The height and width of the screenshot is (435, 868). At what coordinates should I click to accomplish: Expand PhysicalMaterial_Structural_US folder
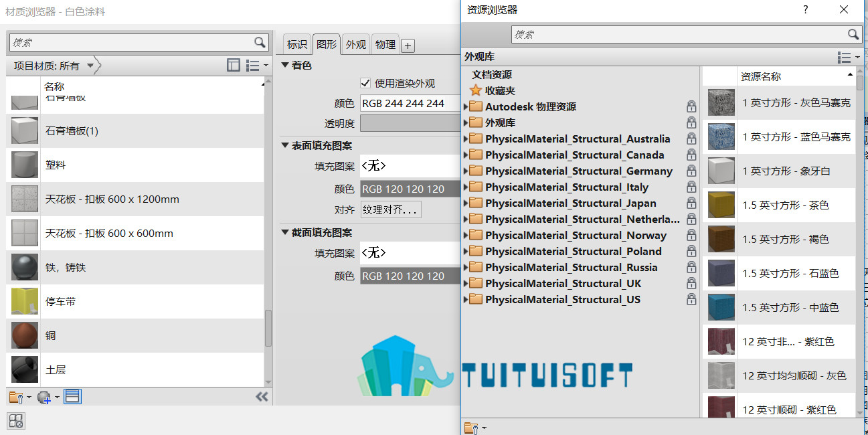466,299
